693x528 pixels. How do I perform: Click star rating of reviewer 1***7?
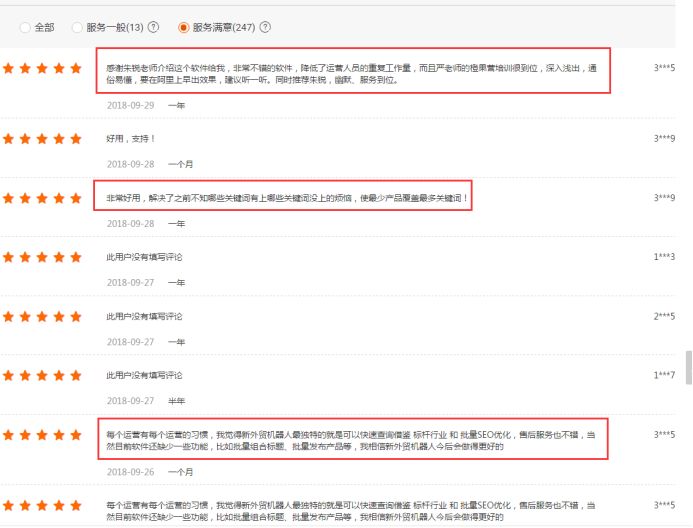coord(42,376)
